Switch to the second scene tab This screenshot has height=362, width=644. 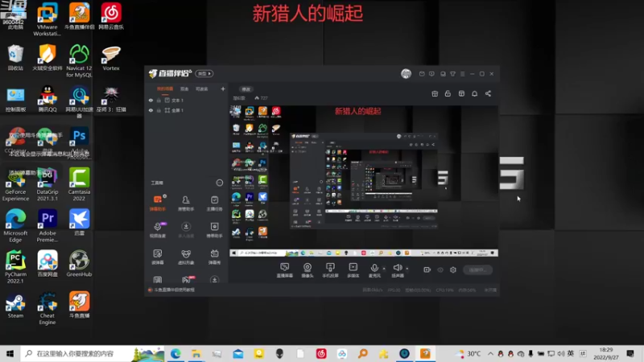pyautogui.click(x=184, y=88)
